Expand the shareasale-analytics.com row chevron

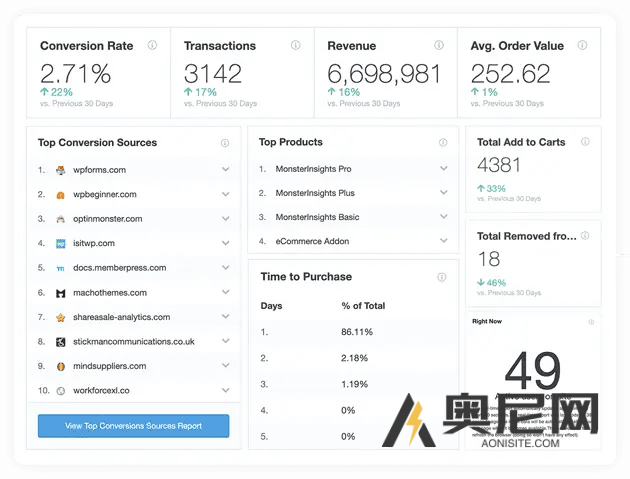coord(226,316)
